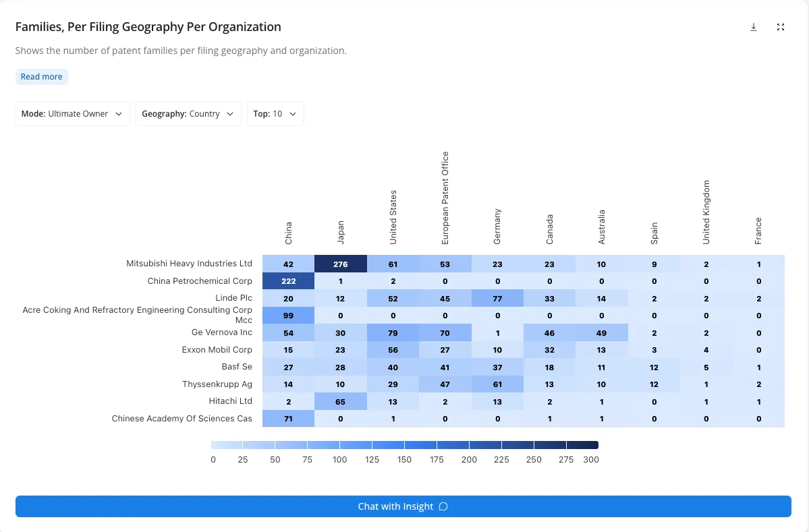Click the United Kingdom column header
Viewport: 809px width, 532px height.
[706, 212]
